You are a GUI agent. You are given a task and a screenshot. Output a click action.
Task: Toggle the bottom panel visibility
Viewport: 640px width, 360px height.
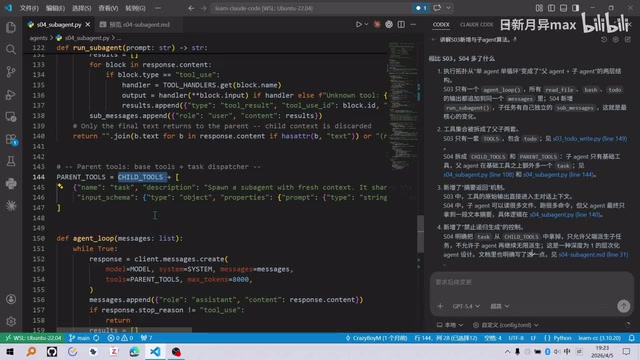(x=563, y=8)
